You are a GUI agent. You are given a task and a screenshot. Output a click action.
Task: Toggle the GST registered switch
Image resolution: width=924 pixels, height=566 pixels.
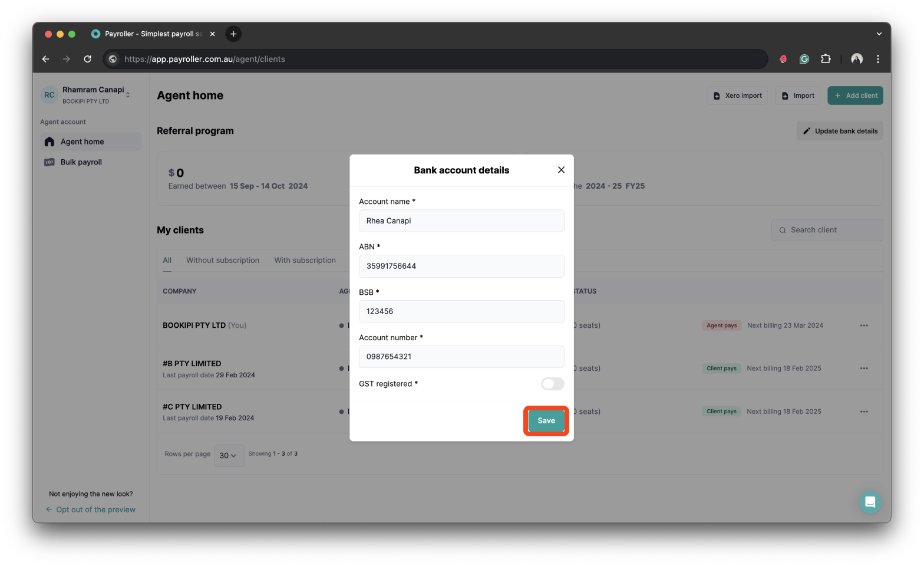click(x=553, y=384)
